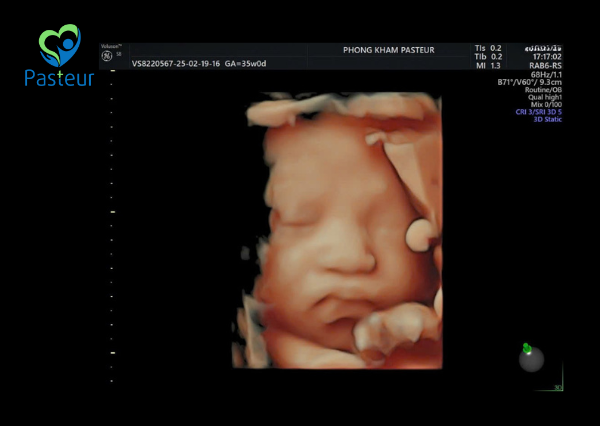Click the TIs 0.2 thermal index
Screen dimensions: 600x426
coord(488,47)
